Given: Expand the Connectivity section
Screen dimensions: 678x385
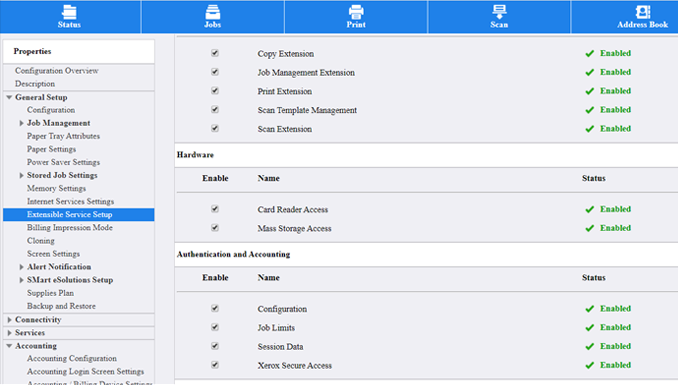Looking at the screenshot, I should [9, 320].
